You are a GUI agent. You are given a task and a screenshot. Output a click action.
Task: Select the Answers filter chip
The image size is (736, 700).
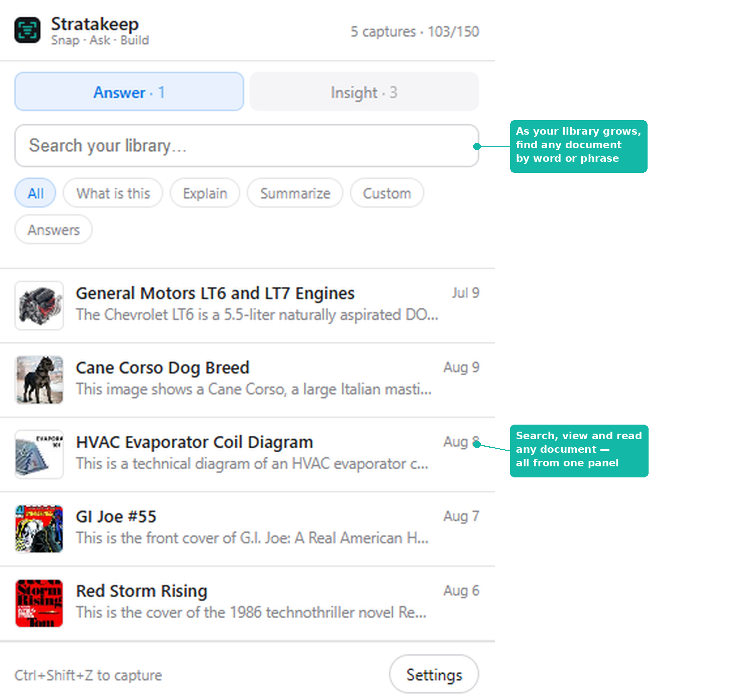coord(53,230)
